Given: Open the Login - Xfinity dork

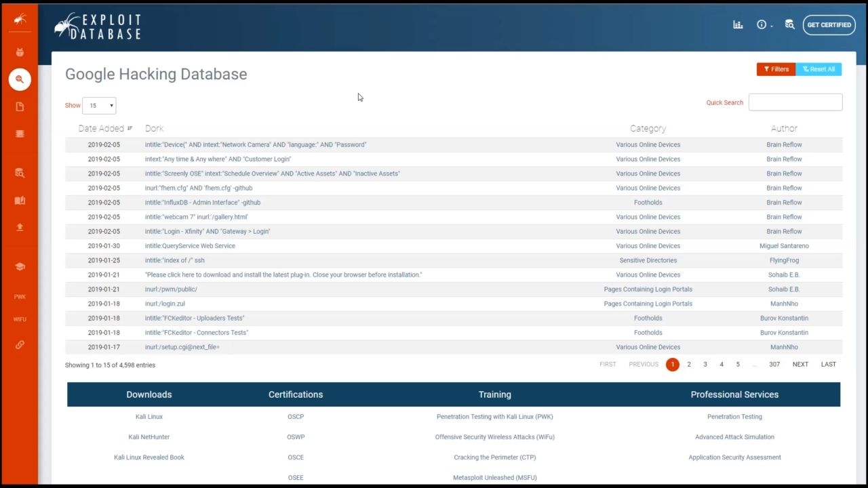Looking at the screenshot, I should (x=208, y=232).
